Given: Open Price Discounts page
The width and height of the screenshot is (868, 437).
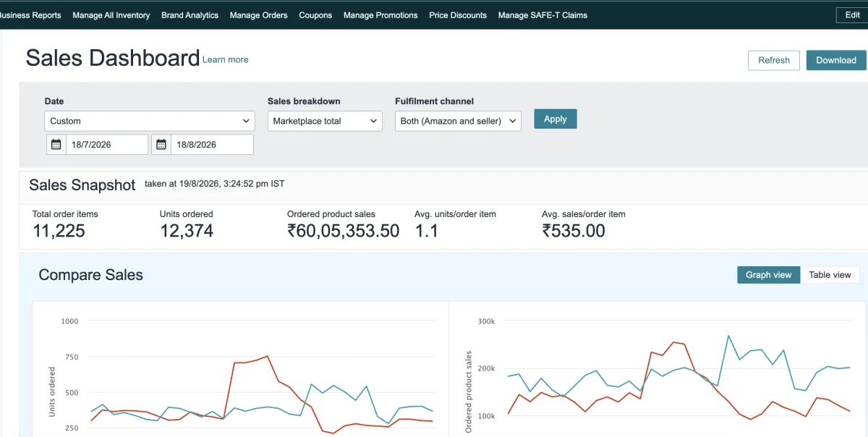Looking at the screenshot, I should [x=458, y=15].
